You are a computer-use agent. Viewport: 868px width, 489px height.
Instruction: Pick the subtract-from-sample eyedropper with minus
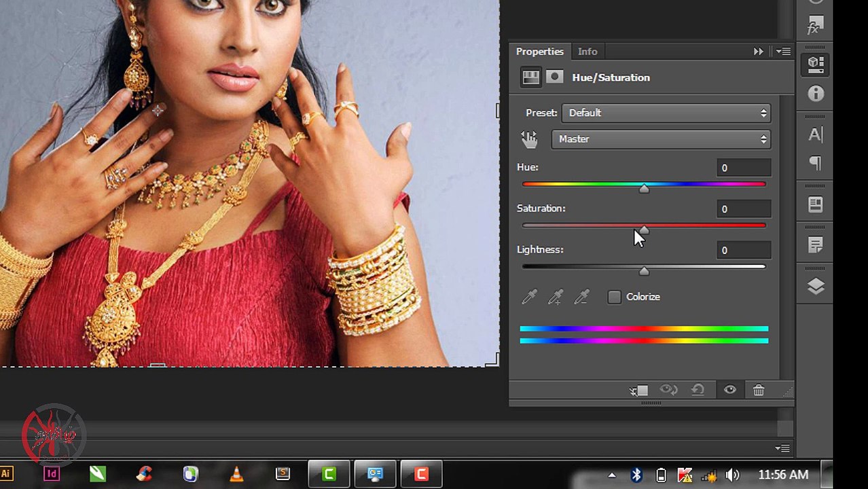[x=582, y=297]
